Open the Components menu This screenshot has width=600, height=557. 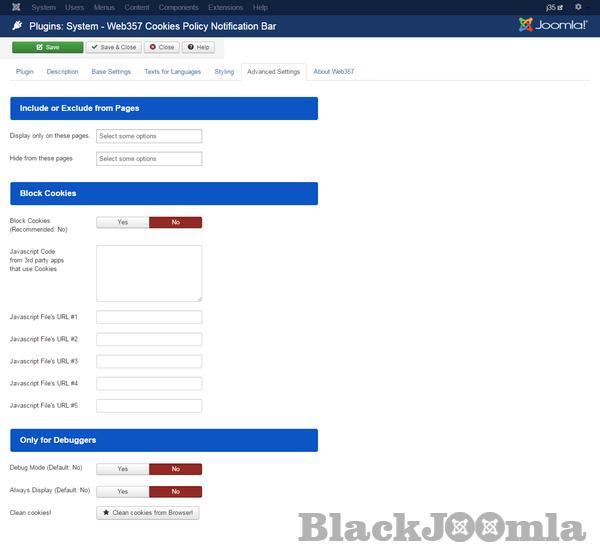click(x=178, y=7)
